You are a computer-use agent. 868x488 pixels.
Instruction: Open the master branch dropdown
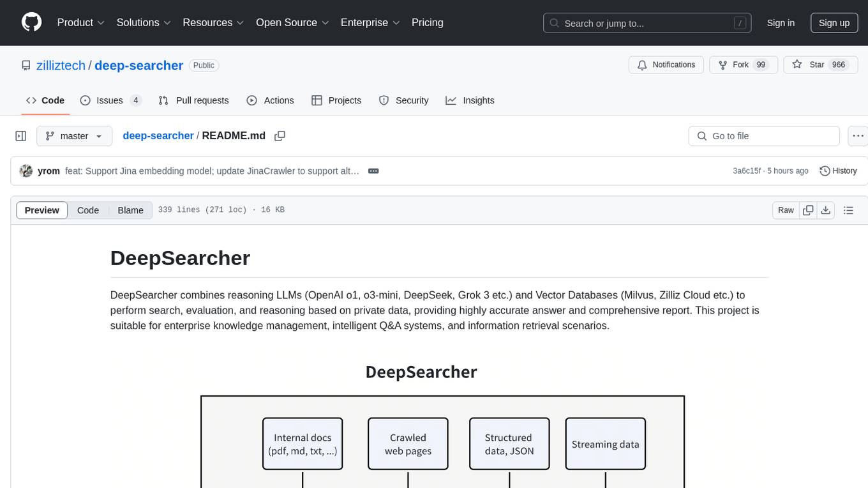(x=74, y=136)
